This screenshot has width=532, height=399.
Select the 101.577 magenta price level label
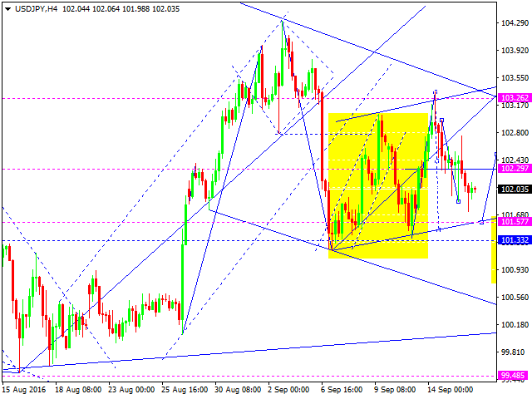point(515,222)
